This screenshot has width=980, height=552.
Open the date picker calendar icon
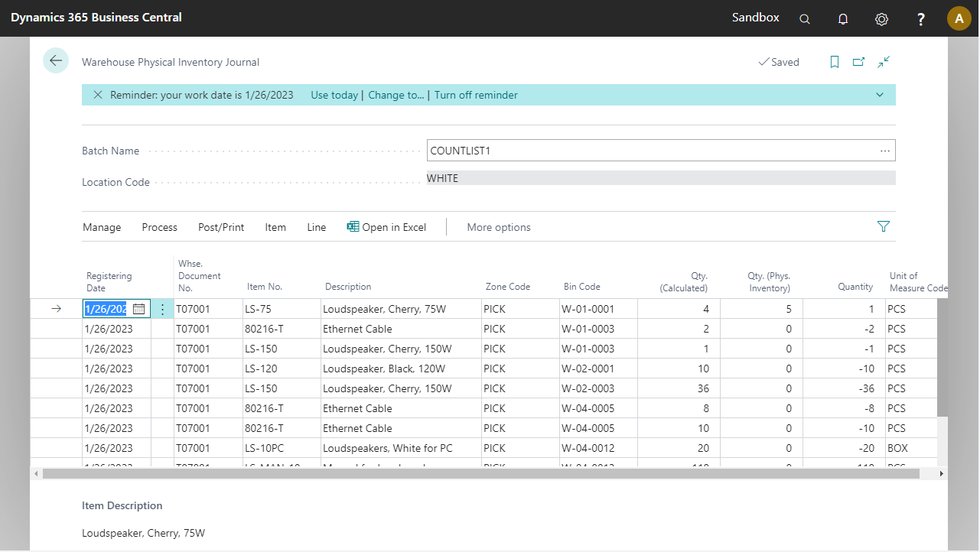(x=138, y=309)
